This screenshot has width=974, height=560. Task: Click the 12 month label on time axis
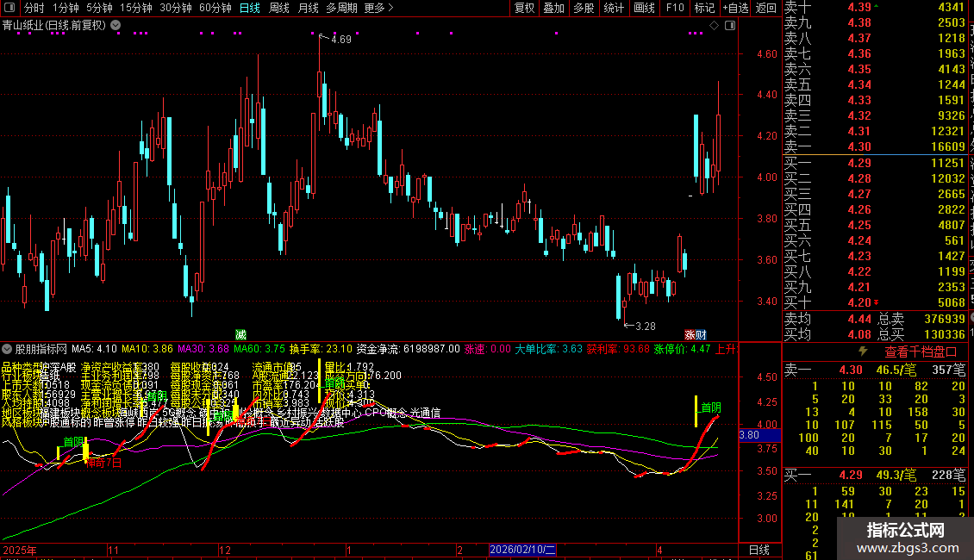click(x=225, y=550)
